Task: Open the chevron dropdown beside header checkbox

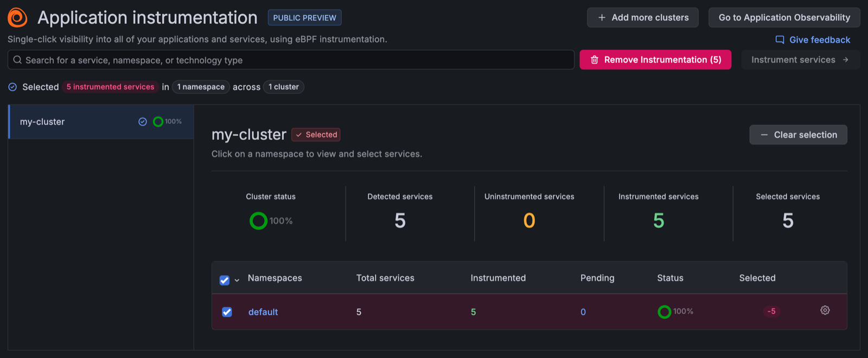Action: click(x=237, y=280)
